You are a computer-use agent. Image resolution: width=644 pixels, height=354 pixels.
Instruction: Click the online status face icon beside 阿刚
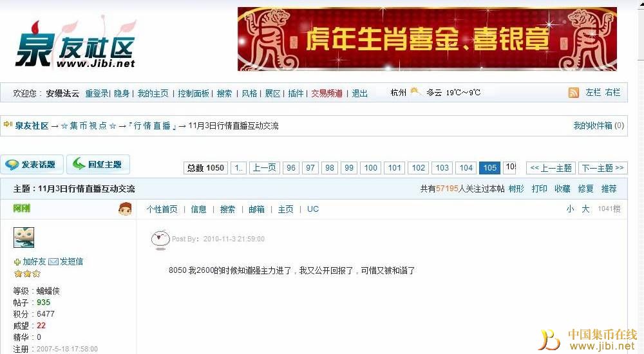[x=125, y=209]
